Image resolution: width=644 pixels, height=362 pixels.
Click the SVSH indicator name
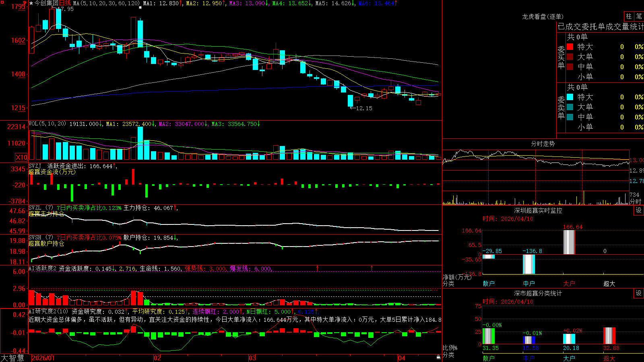(35, 238)
